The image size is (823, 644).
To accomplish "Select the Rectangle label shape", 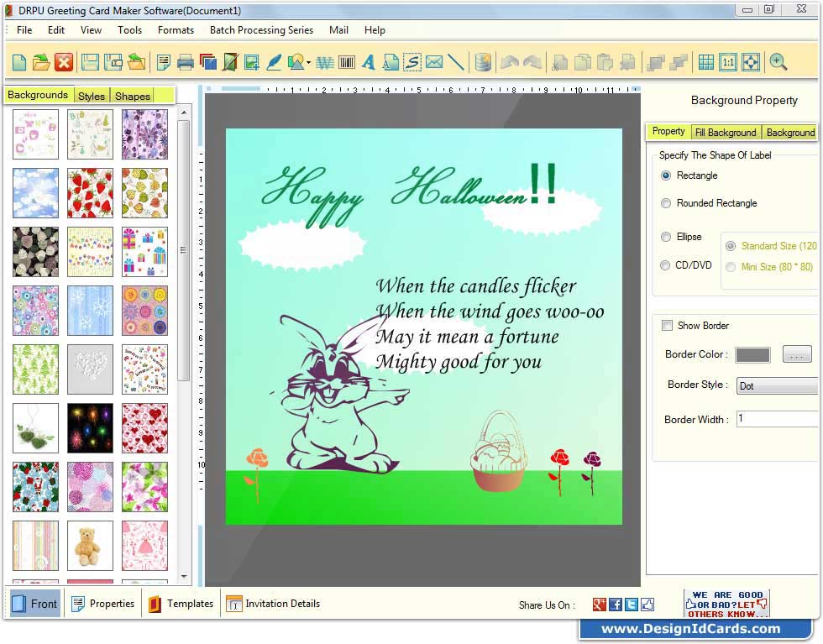I will point(666,175).
